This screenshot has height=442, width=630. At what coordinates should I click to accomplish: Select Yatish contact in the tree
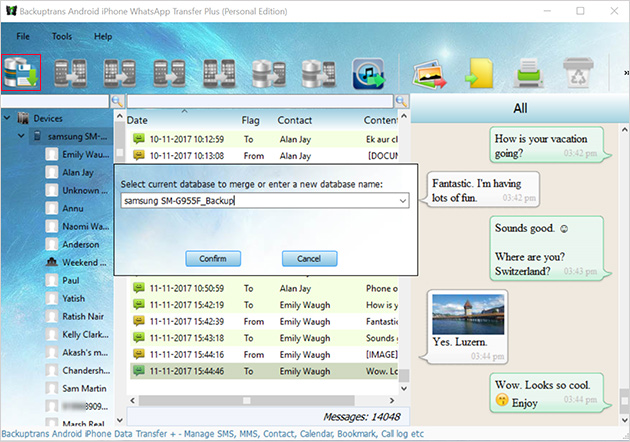coord(65,299)
